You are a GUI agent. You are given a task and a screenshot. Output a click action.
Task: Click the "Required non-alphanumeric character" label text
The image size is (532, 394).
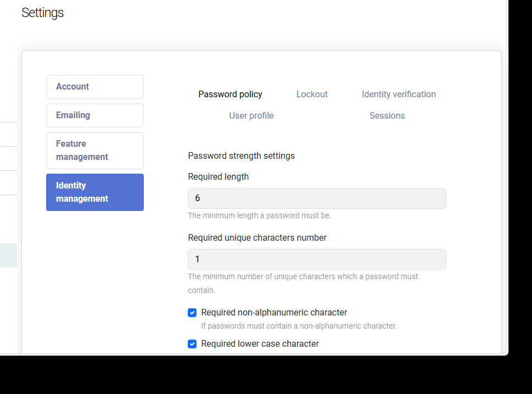[x=274, y=313]
